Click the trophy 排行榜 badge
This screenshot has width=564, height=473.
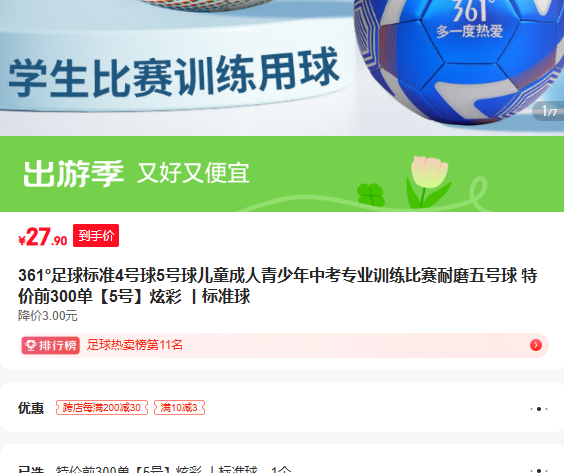point(50,345)
